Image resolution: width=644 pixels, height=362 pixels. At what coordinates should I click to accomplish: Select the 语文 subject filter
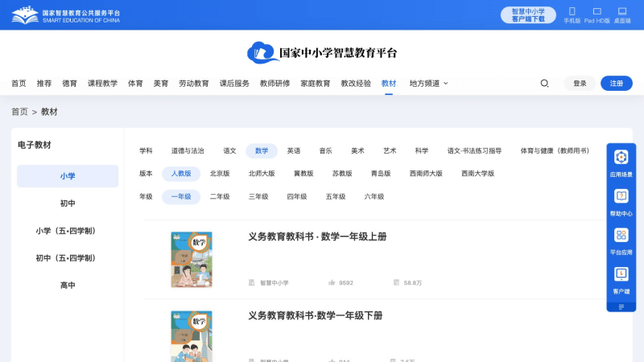tap(229, 150)
